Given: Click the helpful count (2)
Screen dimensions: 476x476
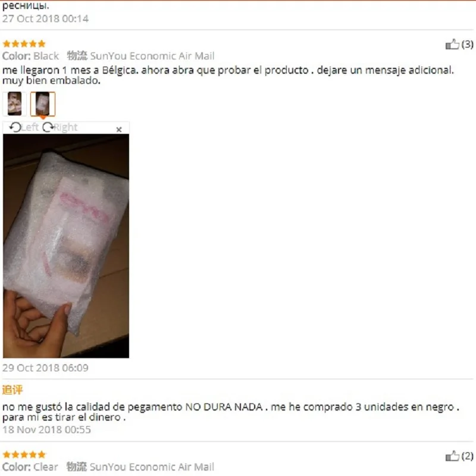Looking at the screenshot, I should pos(467,456).
